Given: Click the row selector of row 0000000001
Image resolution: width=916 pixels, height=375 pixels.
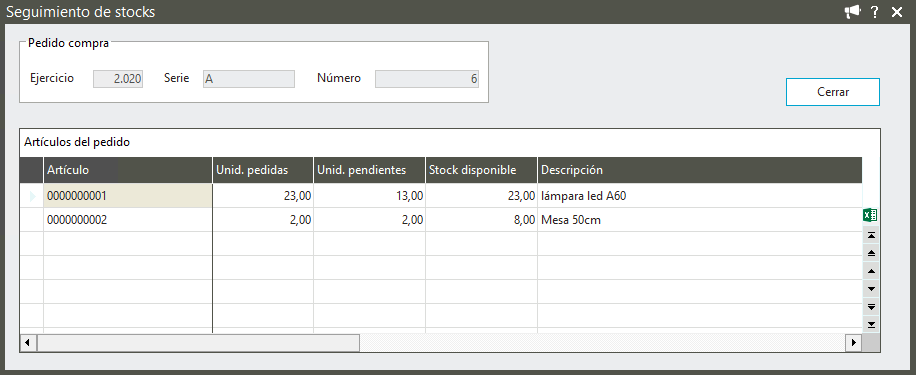Looking at the screenshot, I should point(32,196).
